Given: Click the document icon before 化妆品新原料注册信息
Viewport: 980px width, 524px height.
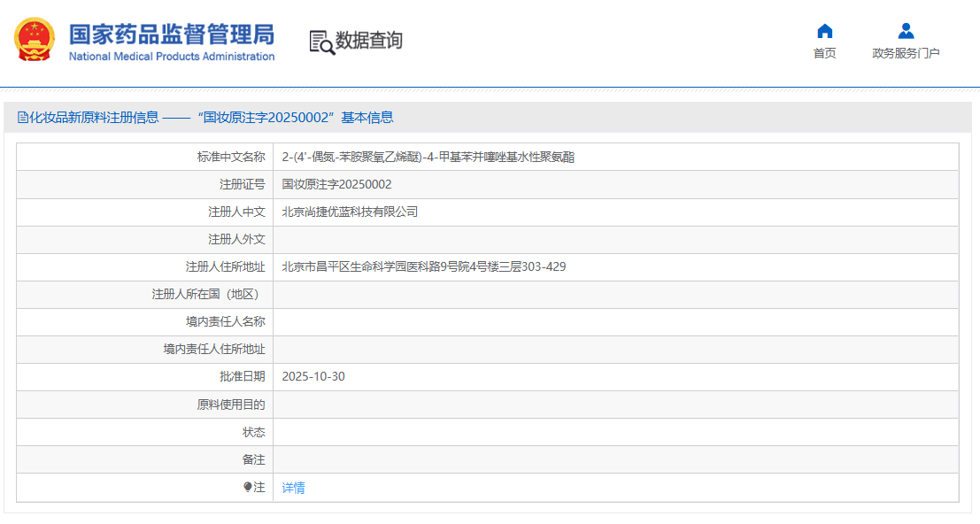Looking at the screenshot, I should [x=22, y=118].
